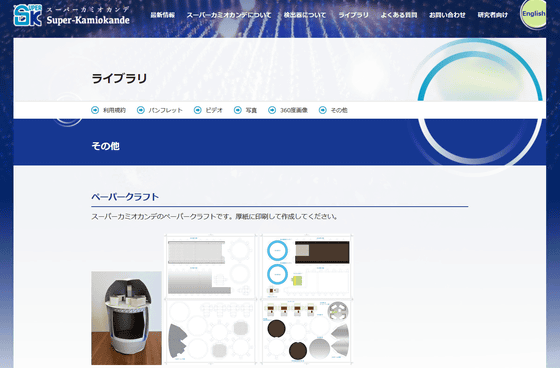
Task: Go to the パンフレット section link
Action: point(165,110)
